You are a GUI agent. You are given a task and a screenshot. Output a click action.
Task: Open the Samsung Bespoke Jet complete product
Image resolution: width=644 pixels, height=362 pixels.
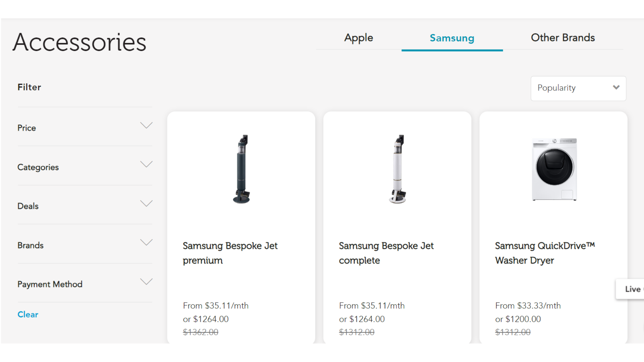[386, 253]
